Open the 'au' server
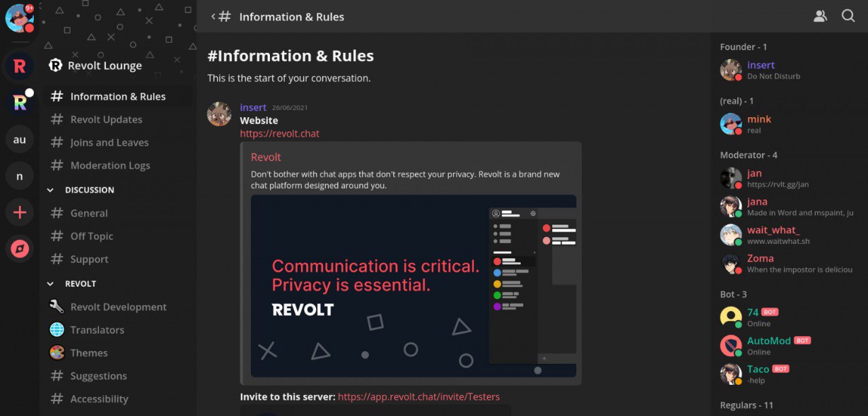The image size is (868, 416). (20, 140)
